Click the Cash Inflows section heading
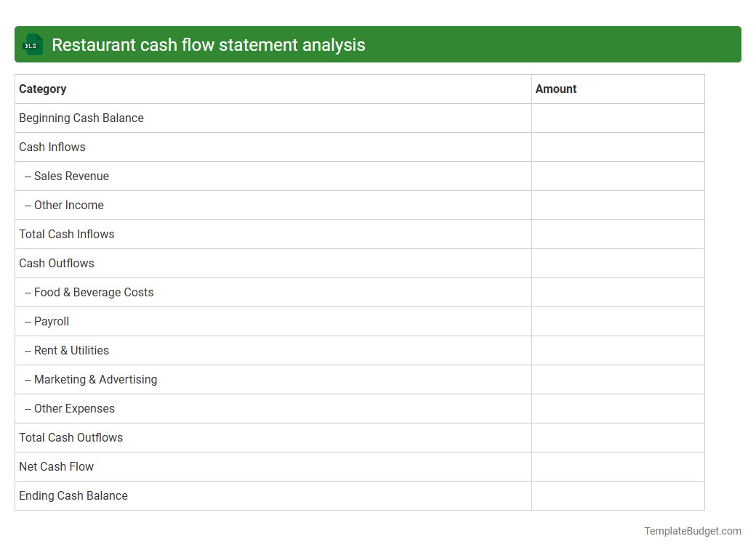The image size is (756, 552). [52, 147]
